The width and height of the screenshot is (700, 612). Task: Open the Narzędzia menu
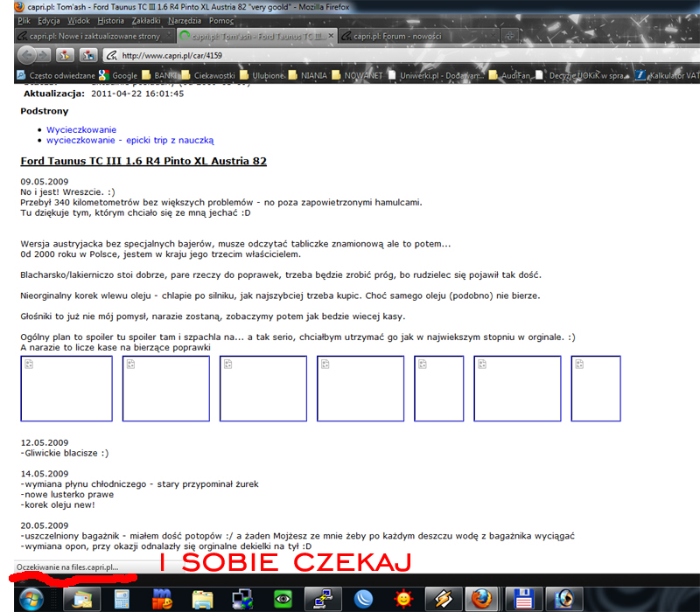coord(185,20)
